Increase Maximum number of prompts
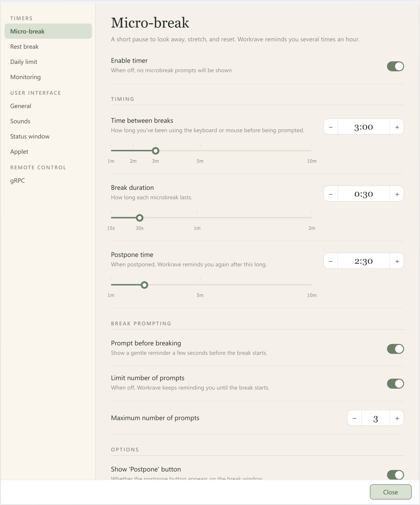This screenshot has width=420, height=505. [x=397, y=419]
